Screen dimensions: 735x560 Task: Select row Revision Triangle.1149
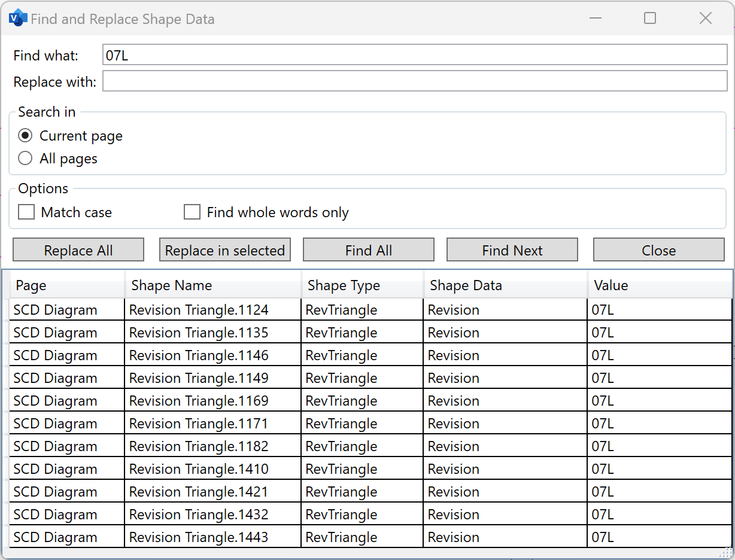(370, 378)
